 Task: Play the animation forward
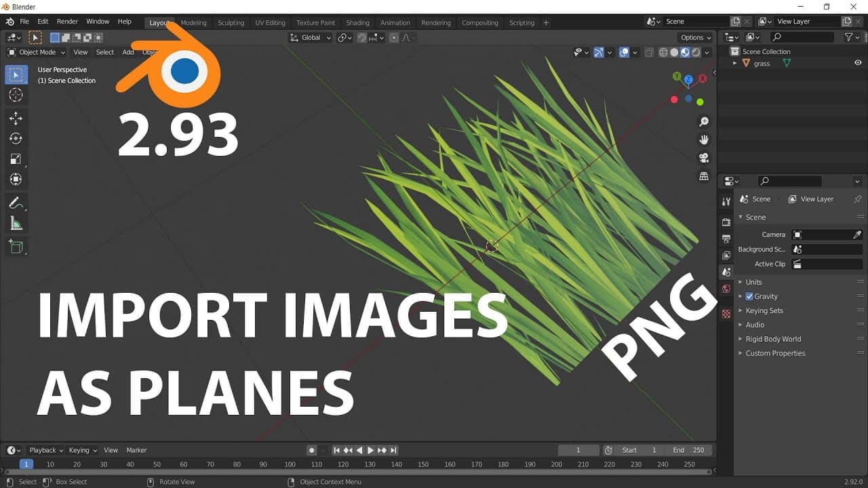[x=370, y=450]
